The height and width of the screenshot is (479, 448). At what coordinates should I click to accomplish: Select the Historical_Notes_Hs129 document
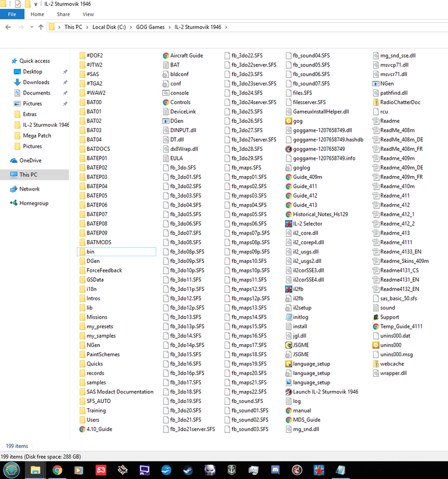317,214
